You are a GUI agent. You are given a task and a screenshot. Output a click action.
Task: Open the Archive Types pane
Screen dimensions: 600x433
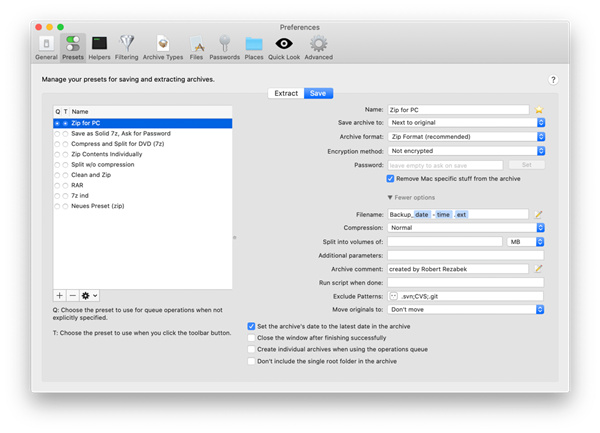click(x=163, y=47)
